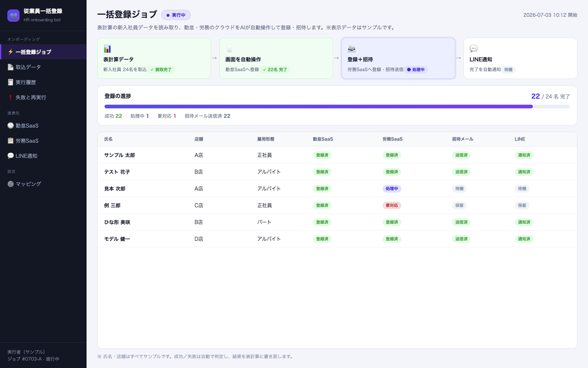Click the 処理中 労務SaaS badge for 見本 次郎
The image size is (588, 368).
click(392, 188)
